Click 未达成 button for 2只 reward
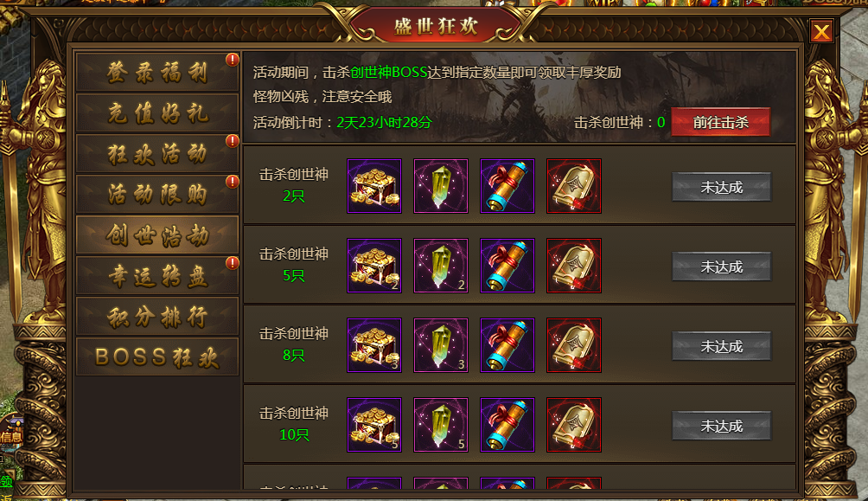The image size is (868, 501). [x=721, y=187]
